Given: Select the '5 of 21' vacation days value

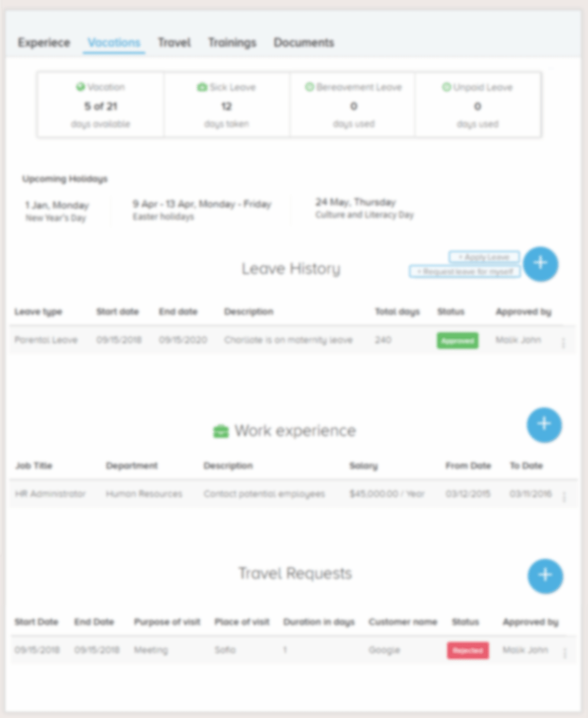Looking at the screenshot, I should (101, 107).
